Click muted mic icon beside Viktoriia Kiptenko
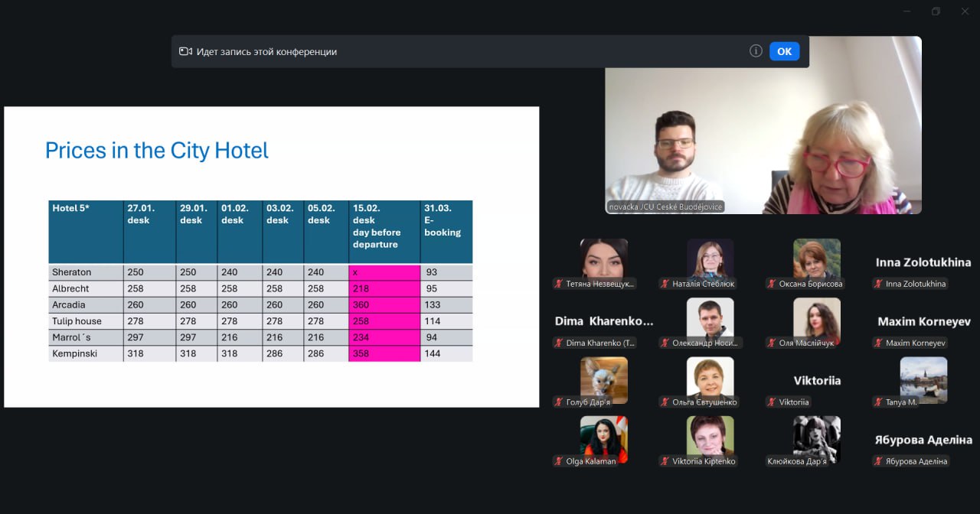Screen dimensions: 980x514 click(x=665, y=461)
